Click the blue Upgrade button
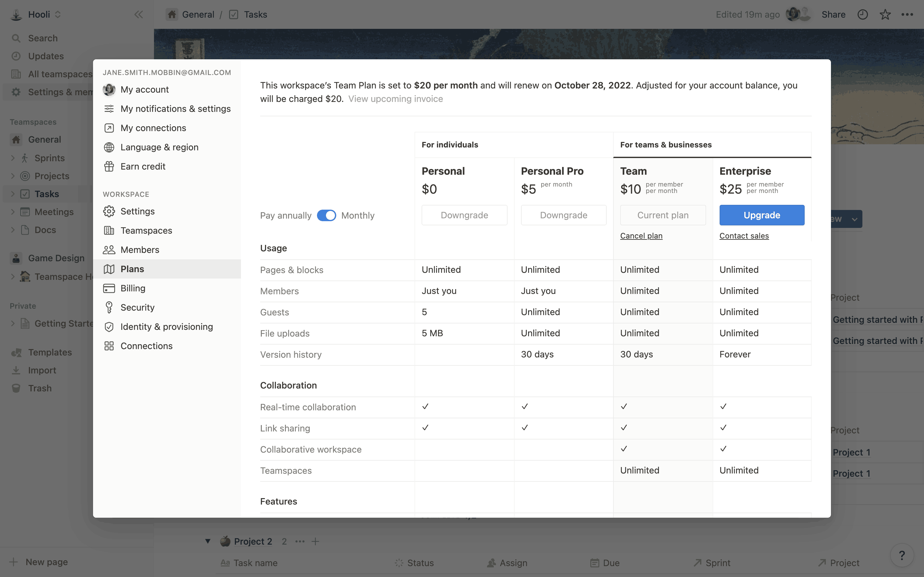 click(761, 215)
